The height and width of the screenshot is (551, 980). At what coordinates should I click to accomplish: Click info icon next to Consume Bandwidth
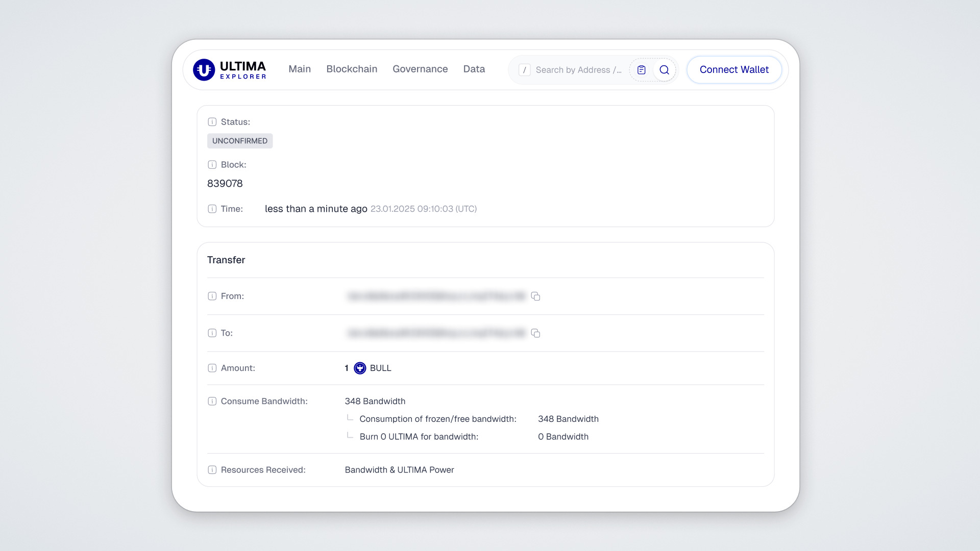point(212,402)
